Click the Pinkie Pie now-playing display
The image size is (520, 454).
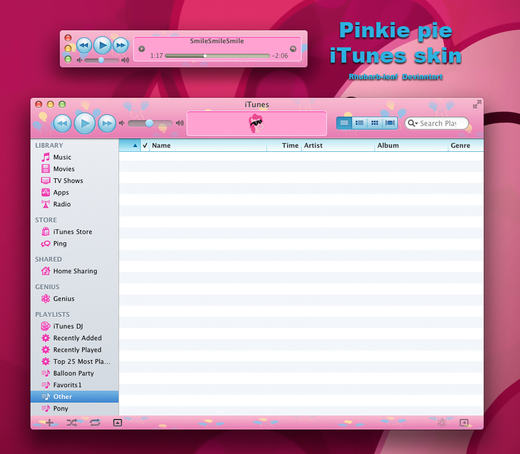(x=256, y=123)
